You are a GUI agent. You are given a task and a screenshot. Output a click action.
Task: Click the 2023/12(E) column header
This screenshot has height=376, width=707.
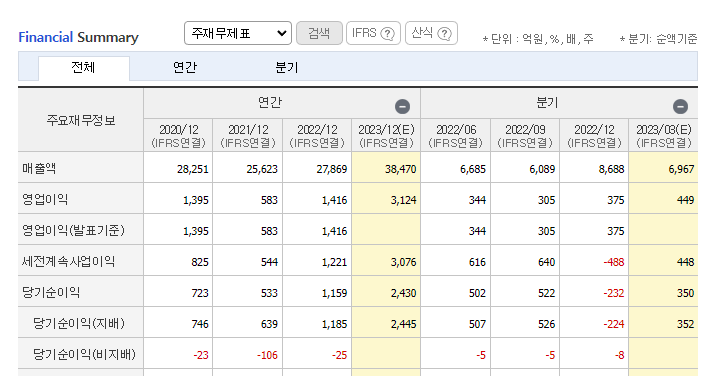coord(386,136)
